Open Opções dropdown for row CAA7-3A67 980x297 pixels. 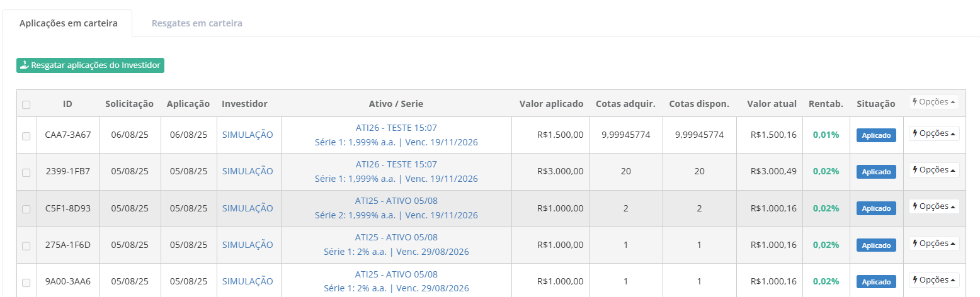933,133
